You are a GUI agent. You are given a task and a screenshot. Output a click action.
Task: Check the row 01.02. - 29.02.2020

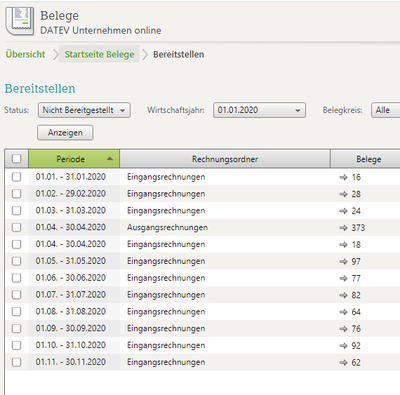coord(16,194)
